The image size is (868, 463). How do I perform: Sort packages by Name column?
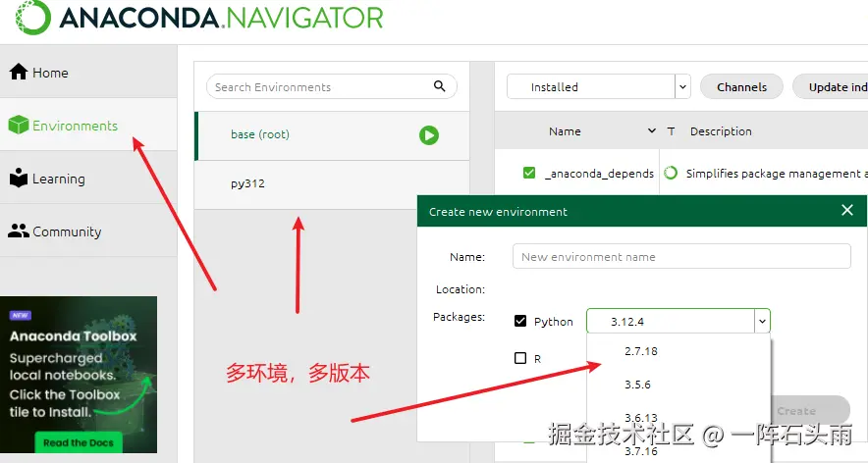[x=565, y=131]
